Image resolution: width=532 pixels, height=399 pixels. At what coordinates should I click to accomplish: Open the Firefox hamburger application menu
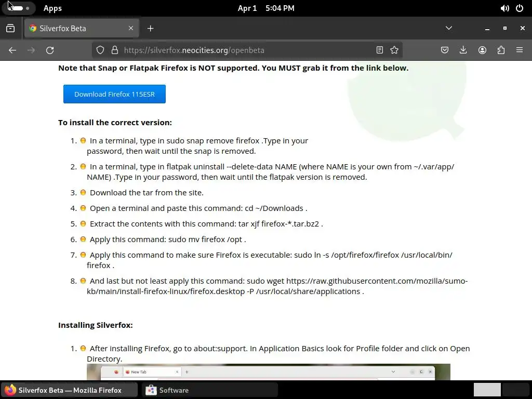tap(520, 50)
